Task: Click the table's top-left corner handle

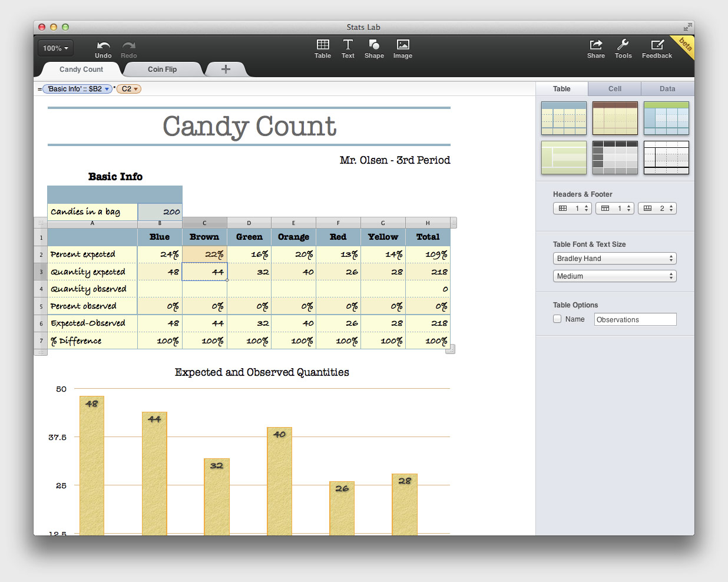Action: 41,223
